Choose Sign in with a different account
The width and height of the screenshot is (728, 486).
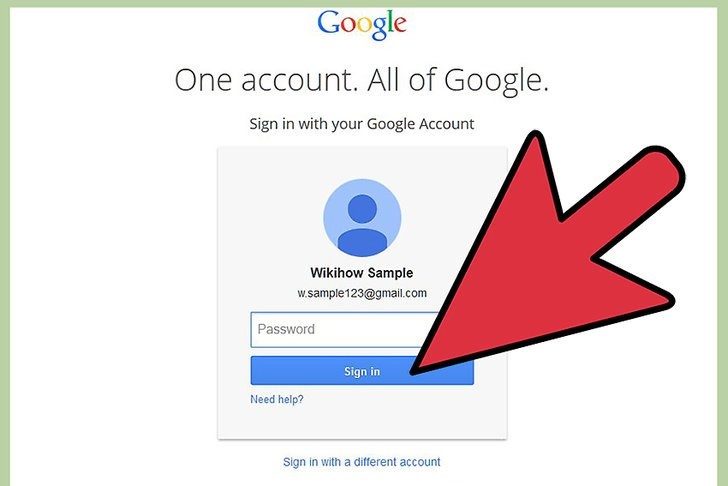362,462
